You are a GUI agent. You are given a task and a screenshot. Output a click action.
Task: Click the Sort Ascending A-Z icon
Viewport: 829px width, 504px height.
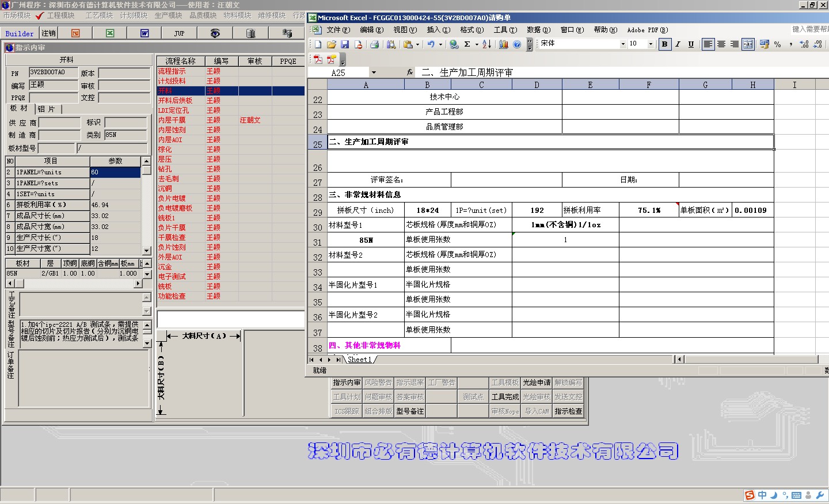(487, 44)
